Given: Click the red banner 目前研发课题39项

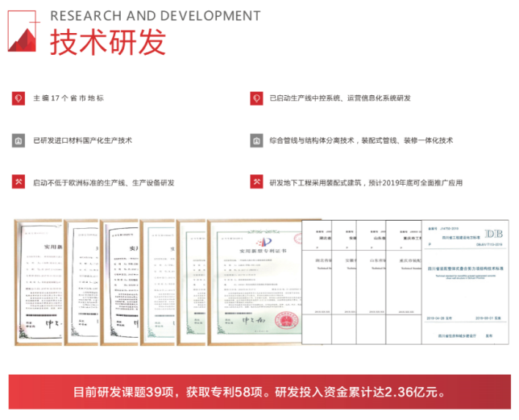Looking at the screenshot, I should (259, 392).
